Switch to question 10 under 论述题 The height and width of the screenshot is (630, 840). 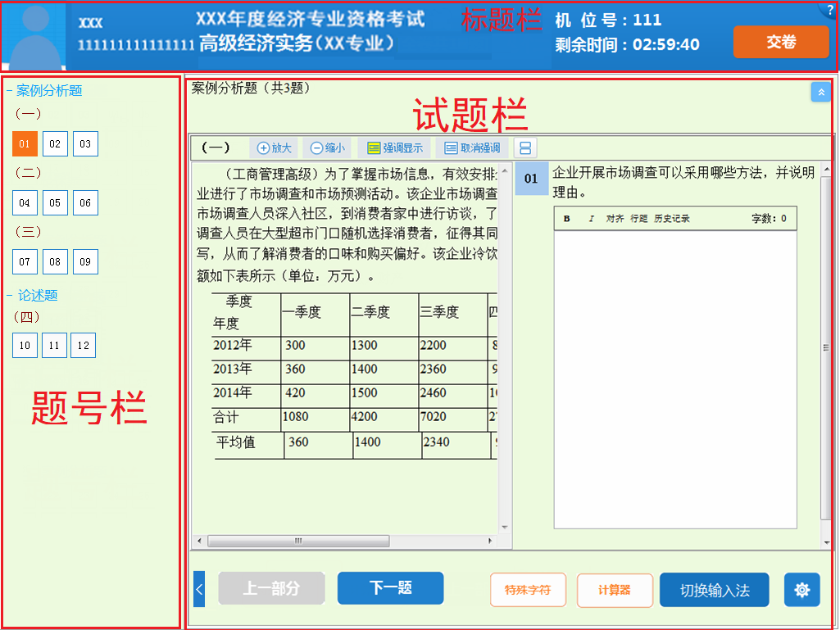[25, 345]
